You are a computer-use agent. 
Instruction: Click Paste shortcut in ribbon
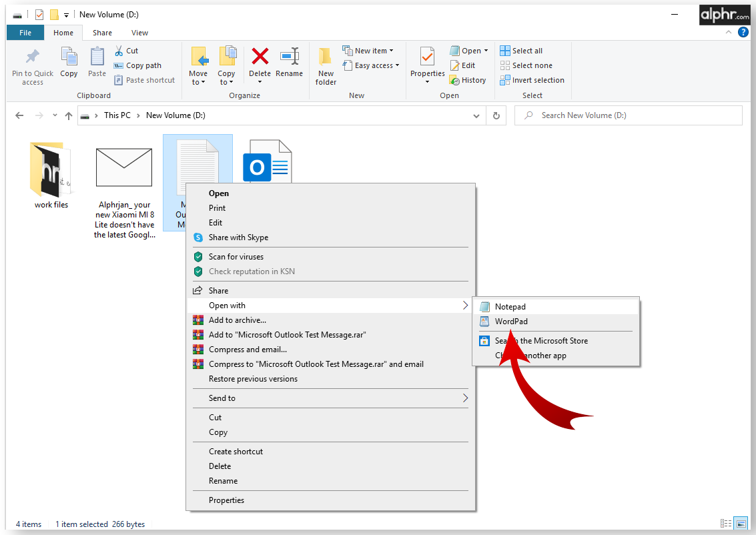pyautogui.click(x=145, y=80)
